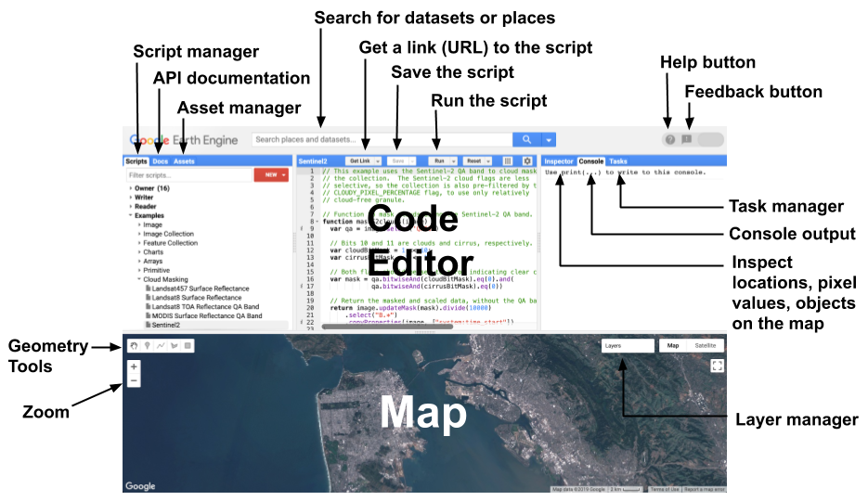
Task: Collapse the Cloud Masking folder
Action: (140, 279)
